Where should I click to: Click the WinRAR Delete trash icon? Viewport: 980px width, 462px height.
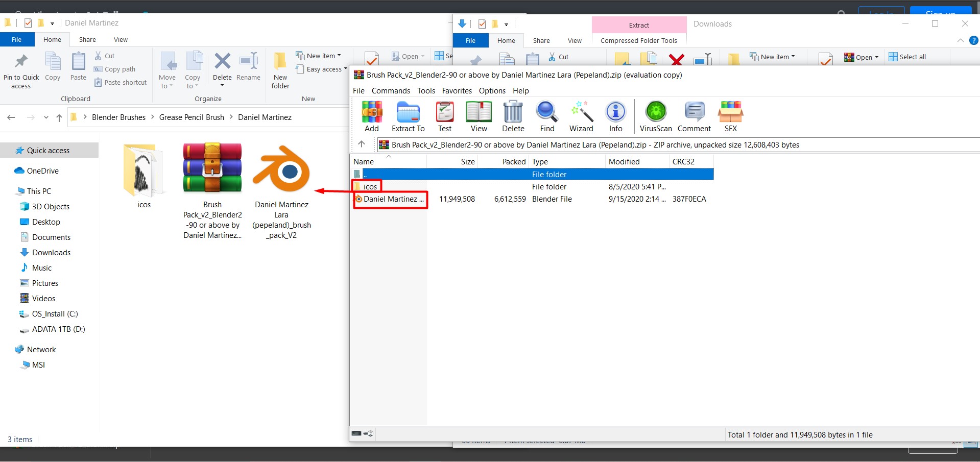point(513,116)
